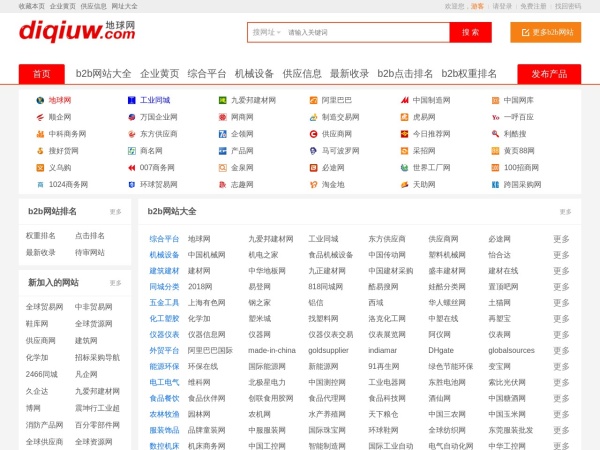Click the red icon beside 网商网
The image size is (600, 450).
click(223, 117)
